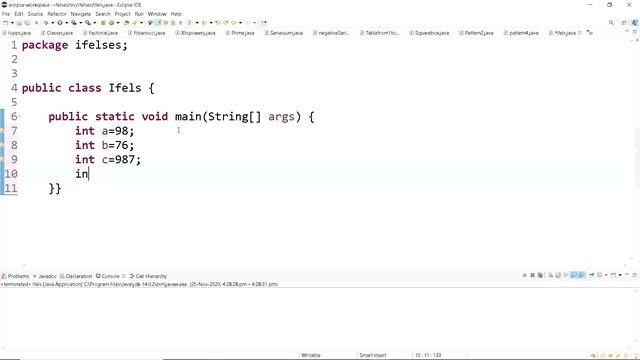Viewport: 640px width, 360px height.
Task: Click the Next Annotation toolbar icon
Action: pos(190,23)
